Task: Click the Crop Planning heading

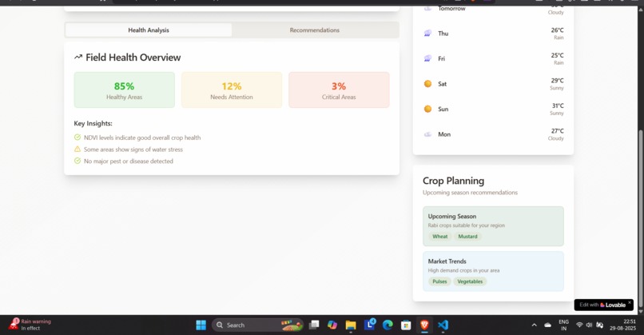Action: (453, 181)
